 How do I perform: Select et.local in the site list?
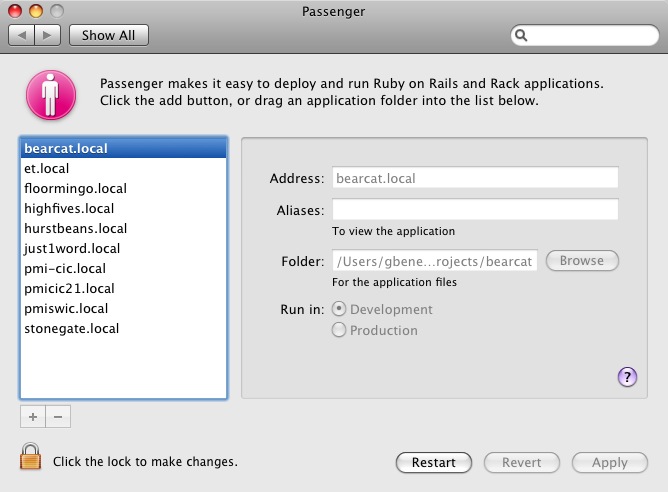pyautogui.click(x=124, y=168)
